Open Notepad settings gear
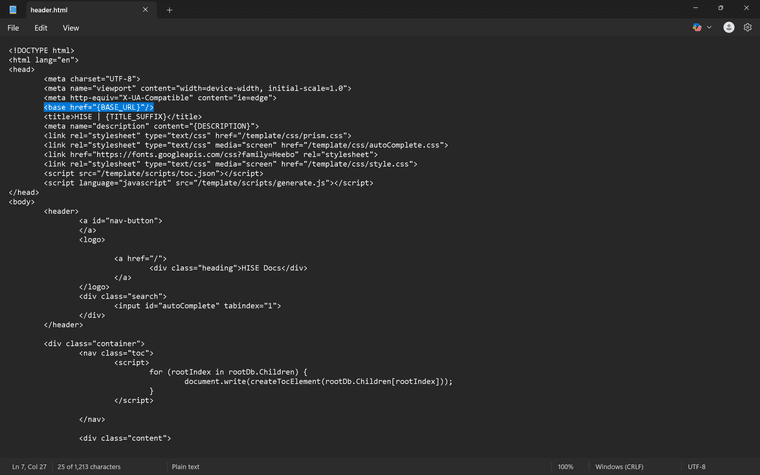Image resolution: width=760 pixels, height=475 pixels. [747, 28]
